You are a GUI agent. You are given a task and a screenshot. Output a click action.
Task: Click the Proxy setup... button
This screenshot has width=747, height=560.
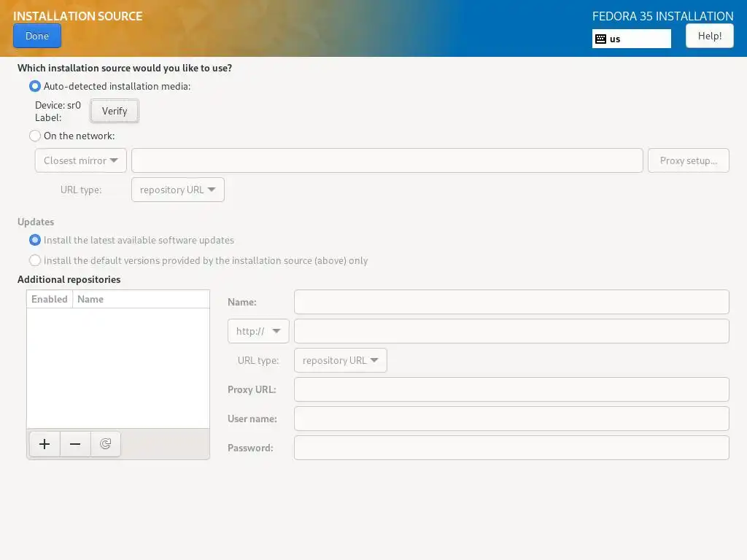point(689,160)
